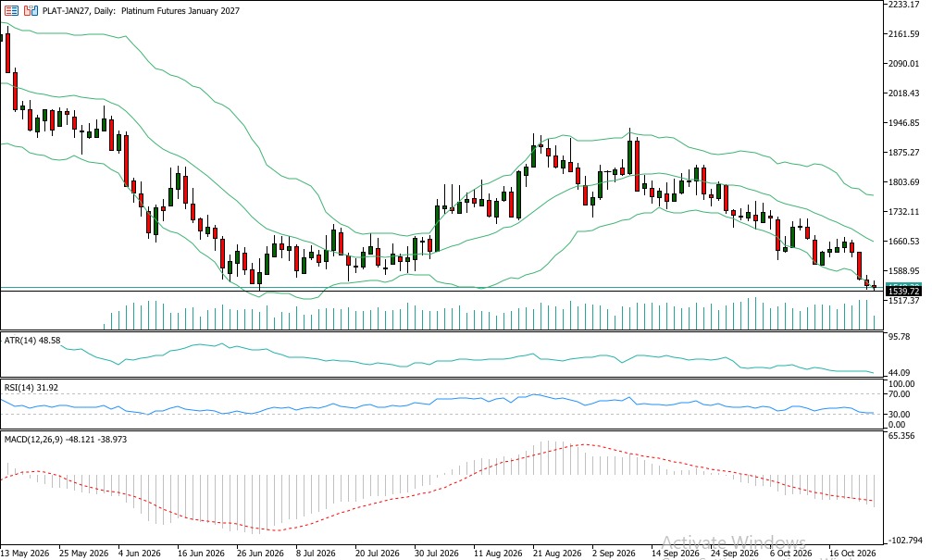Screen dimensions: 932x560
Task: Select the 2233.17 price scale label
Action: pos(903,4)
